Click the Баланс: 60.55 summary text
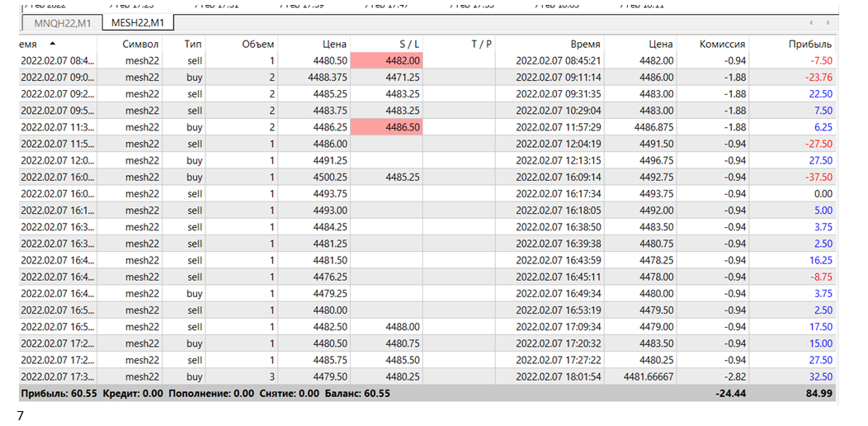 point(357,394)
